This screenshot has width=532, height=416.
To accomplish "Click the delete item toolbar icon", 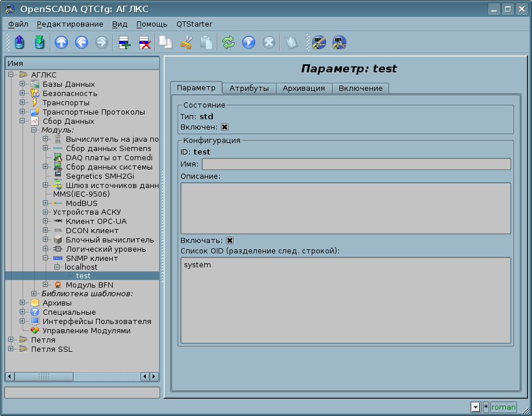I will point(145,42).
